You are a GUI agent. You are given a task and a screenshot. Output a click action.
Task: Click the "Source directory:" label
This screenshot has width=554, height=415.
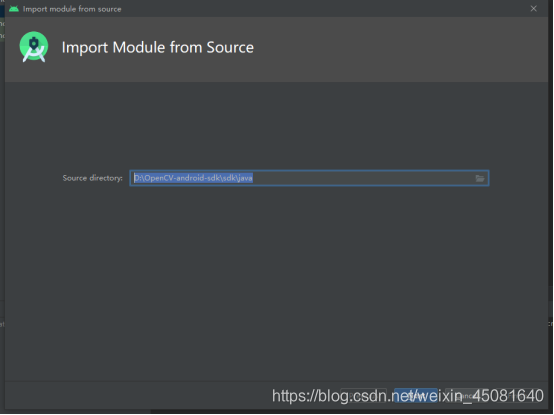[93, 178]
